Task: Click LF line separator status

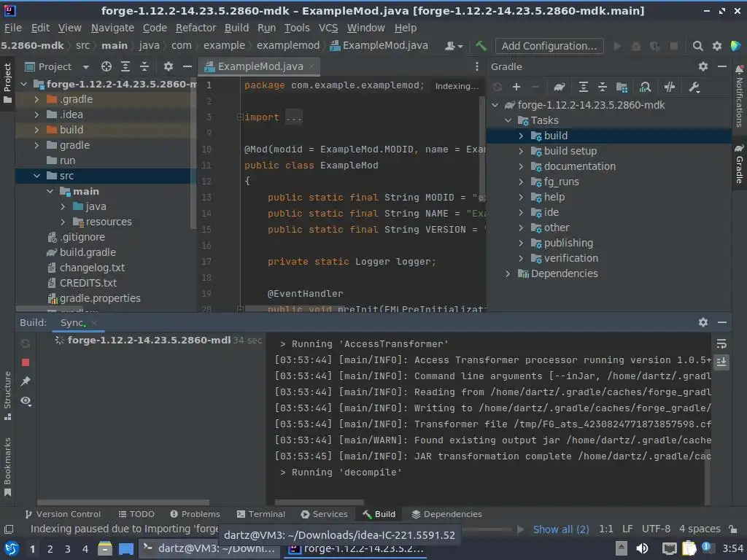Action: 627,529
